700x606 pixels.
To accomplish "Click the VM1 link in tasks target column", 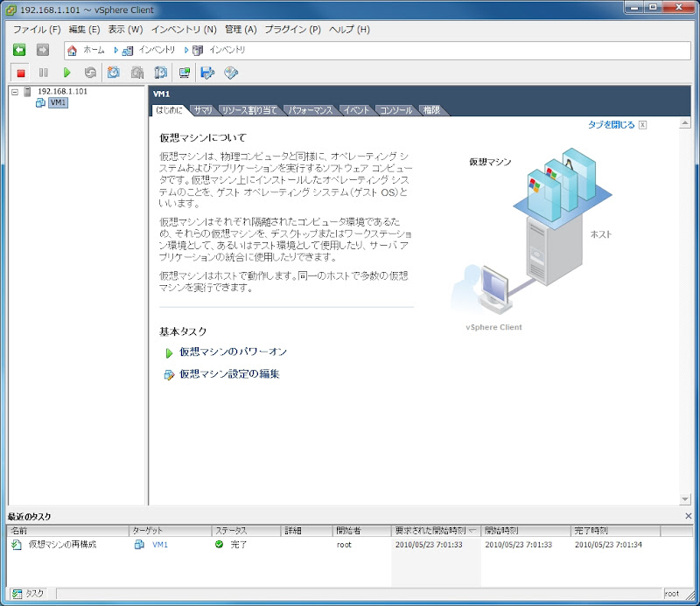I will tap(160, 545).
